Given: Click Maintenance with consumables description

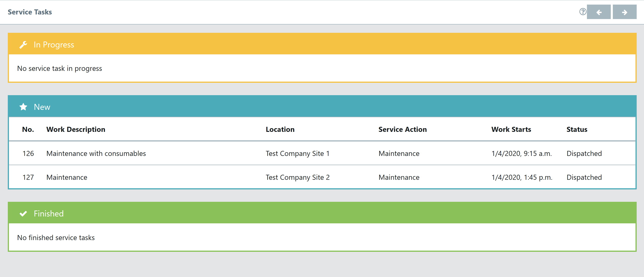Looking at the screenshot, I should coord(96,153).
